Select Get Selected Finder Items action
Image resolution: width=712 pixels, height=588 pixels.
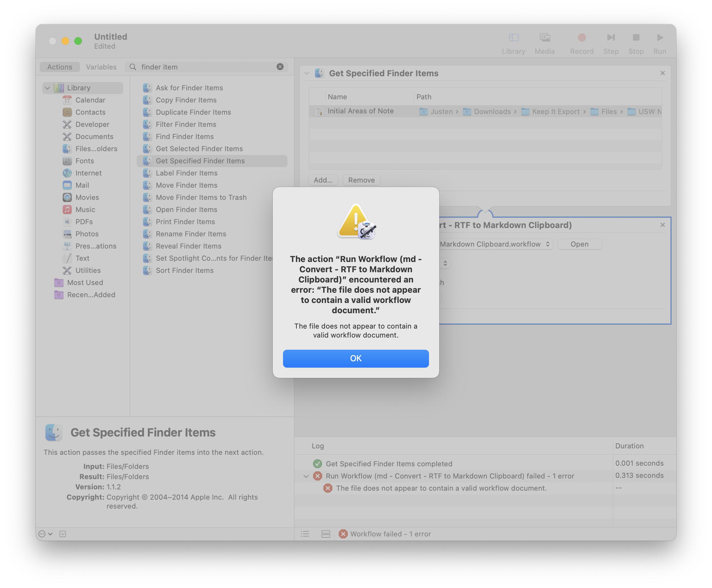point(199,149)
